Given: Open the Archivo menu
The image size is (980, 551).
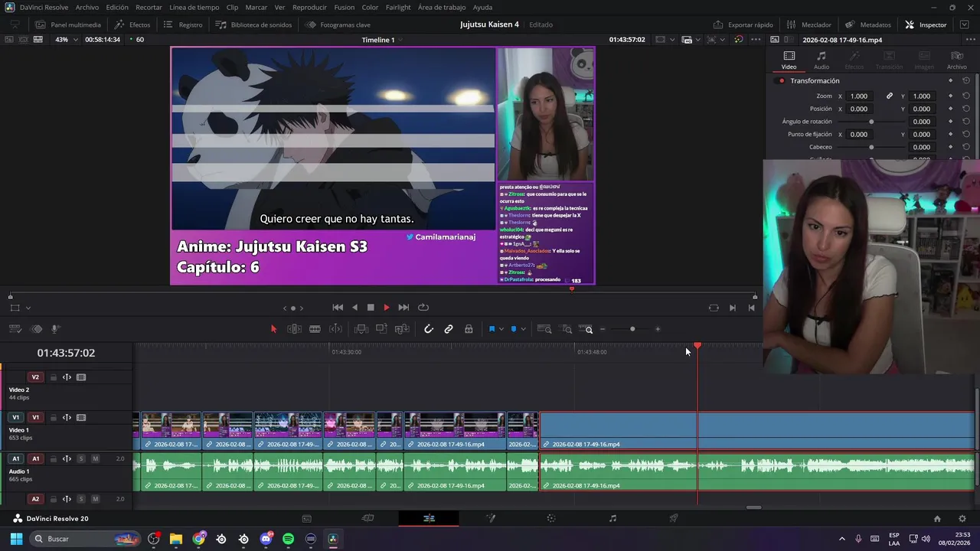Looking at the screenshot, I should coord(87,7).
